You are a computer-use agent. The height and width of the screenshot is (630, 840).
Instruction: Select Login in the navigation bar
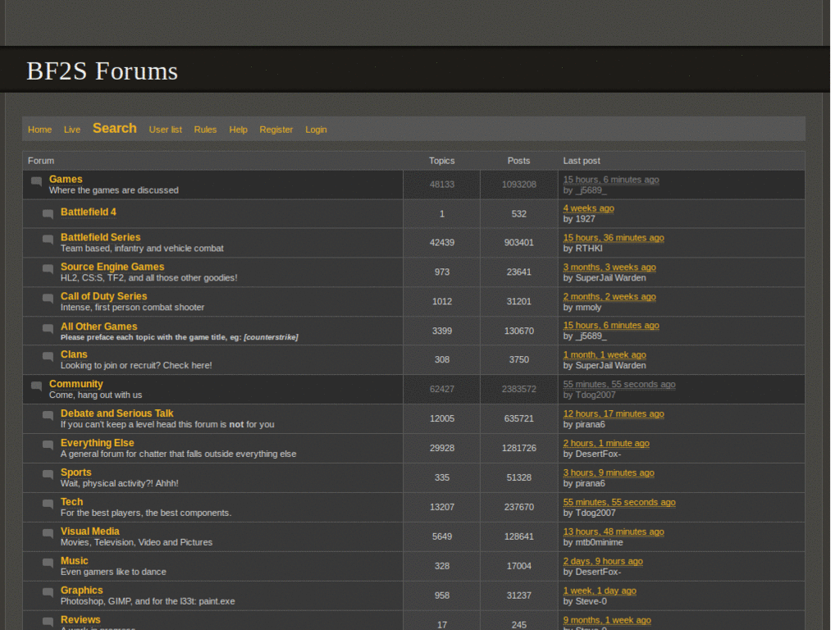point(316,130)
